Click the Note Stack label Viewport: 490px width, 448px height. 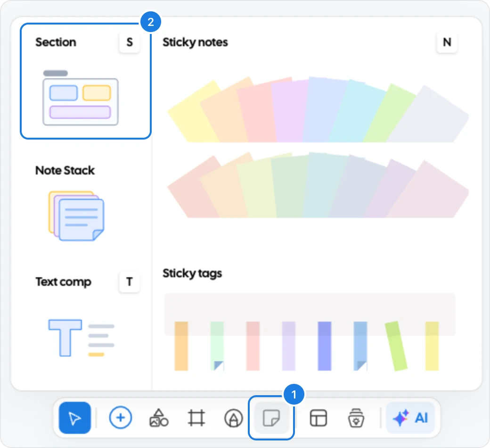pos(65,171)
